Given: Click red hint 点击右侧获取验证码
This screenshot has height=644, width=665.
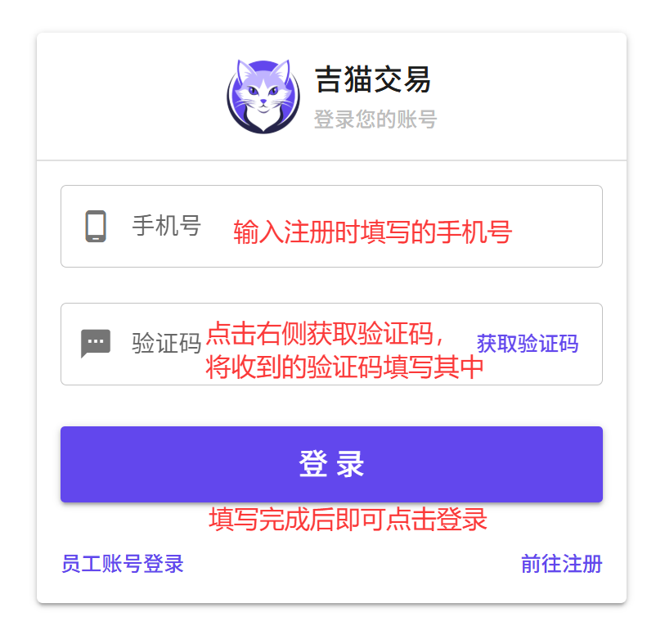Looking at the screenshot, I should click(326, 333).
